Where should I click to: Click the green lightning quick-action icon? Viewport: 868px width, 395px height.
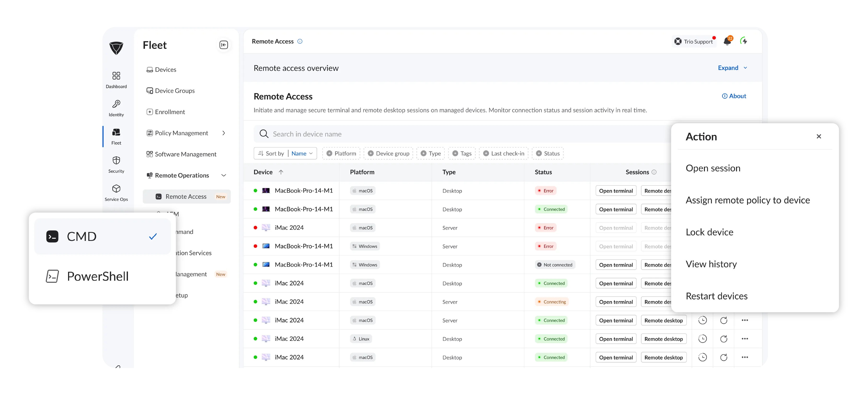coord(744,41)
